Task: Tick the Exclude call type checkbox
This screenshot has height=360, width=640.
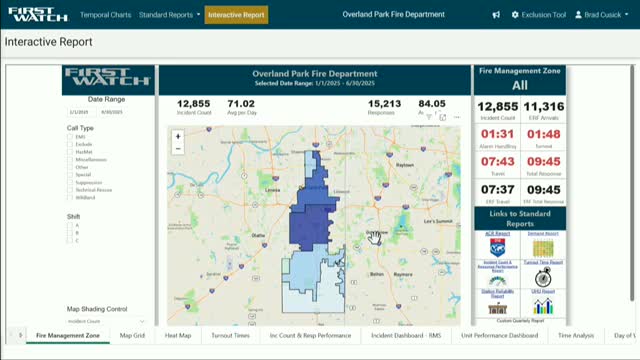Action: point(70,144)
